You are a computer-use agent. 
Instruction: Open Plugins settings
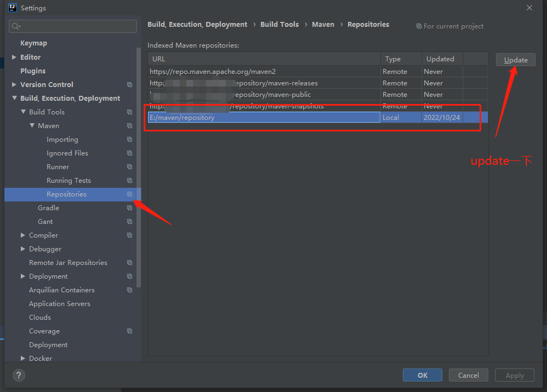pos(33,71)
